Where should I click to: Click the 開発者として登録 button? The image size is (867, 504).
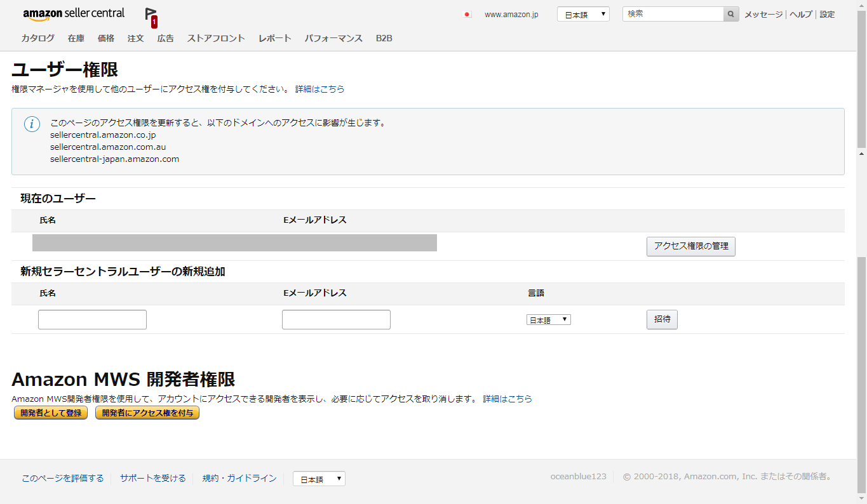[x=51, y=413]
